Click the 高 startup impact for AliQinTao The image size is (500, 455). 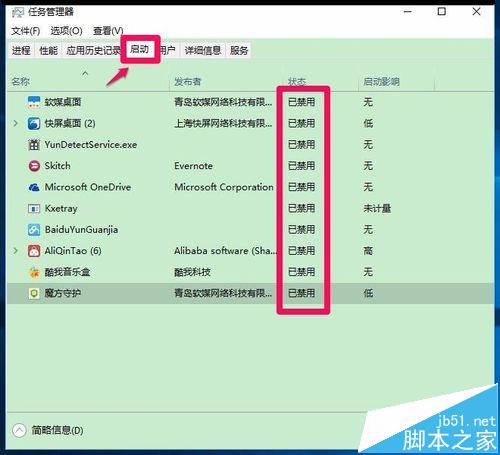click(368, 251)
